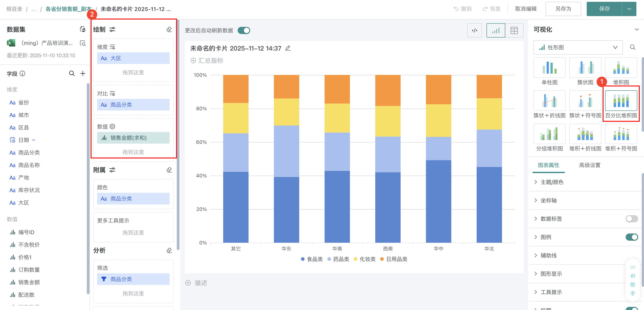The height and width of the screenshot is (310, 644).
Task: Search chart types with the magnifier icon
Action: click(633, 47)
